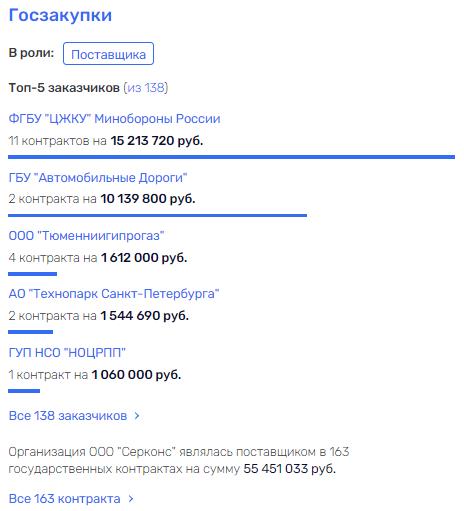The width and height of the screenshot is (464, 511).
Task: Click the blue bar under НОЦРПП
Action: (24, 391)
